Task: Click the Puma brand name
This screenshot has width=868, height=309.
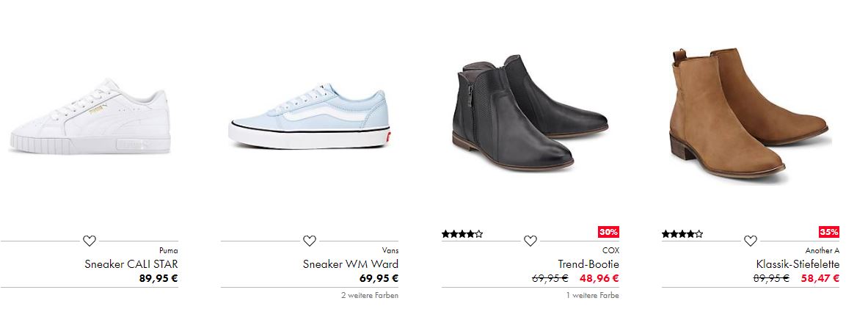Action: (168, 250)
